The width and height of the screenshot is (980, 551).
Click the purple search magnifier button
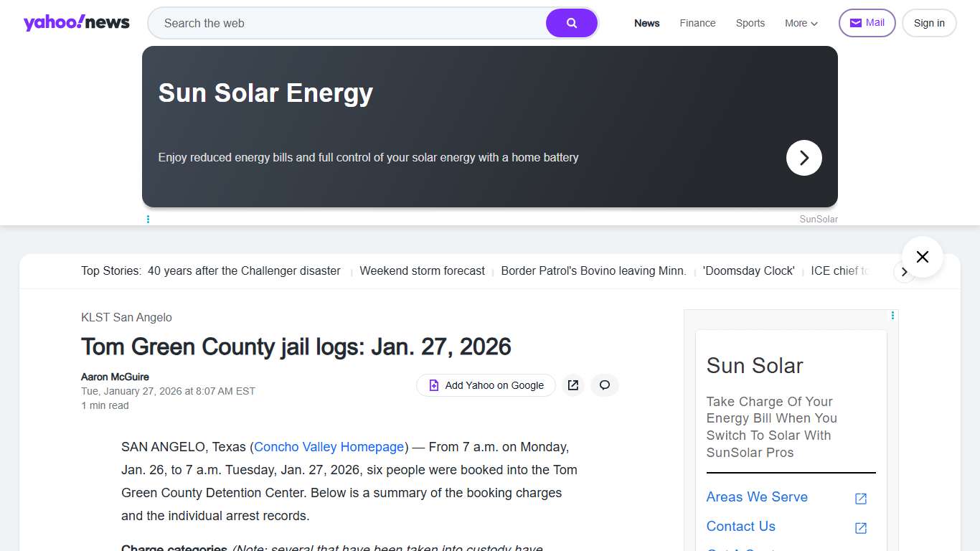[571, 23]
